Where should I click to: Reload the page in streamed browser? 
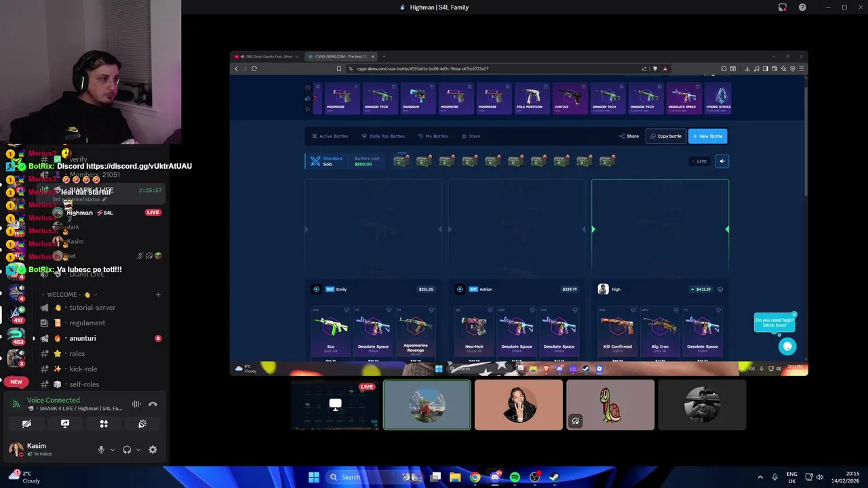(x=254, y=68)
